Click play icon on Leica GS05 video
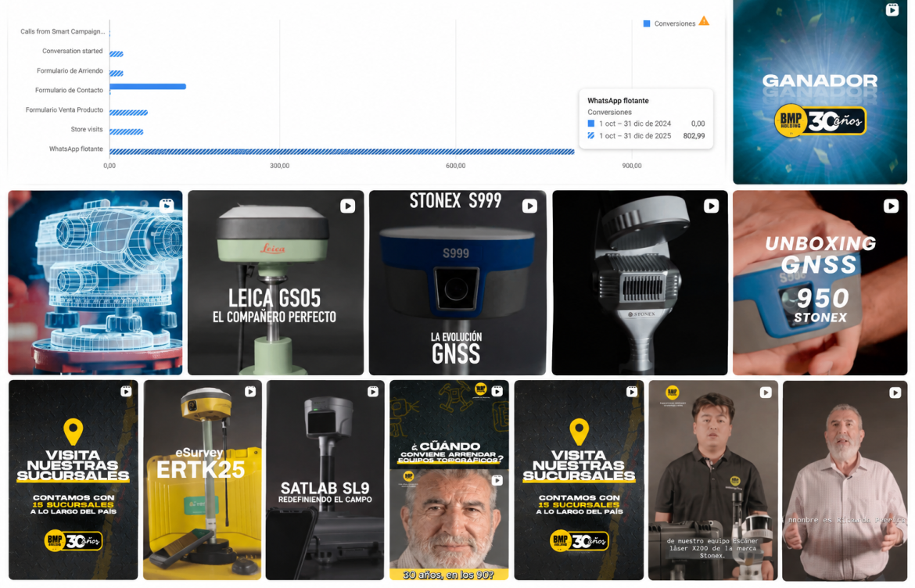 pos(348,206)
